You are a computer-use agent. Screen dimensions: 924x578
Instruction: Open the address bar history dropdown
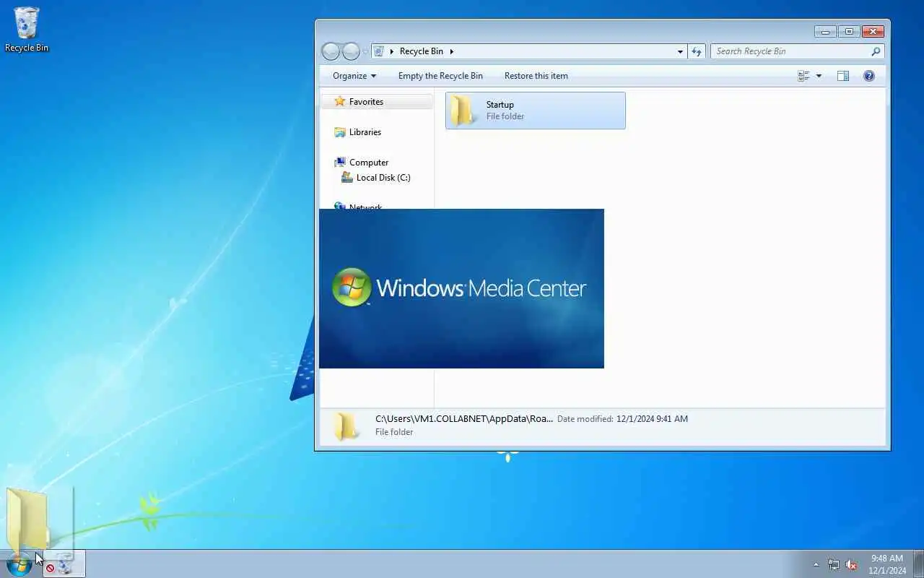tap(680, 51)
